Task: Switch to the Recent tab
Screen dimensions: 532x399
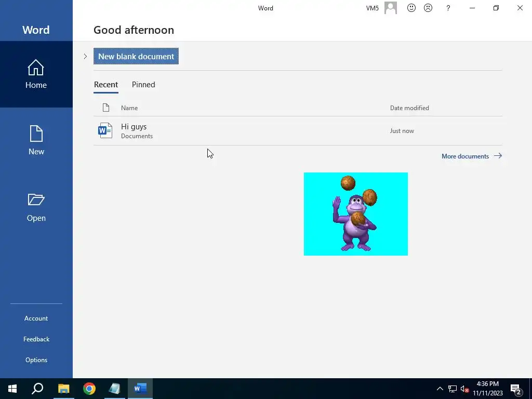Action: click(106, 85)
